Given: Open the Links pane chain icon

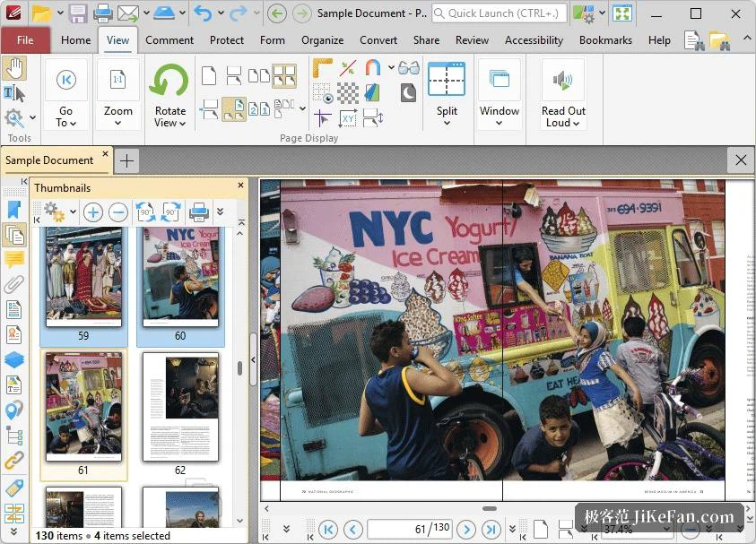Looking at the screenshot, I should click(x=14, y=460).
